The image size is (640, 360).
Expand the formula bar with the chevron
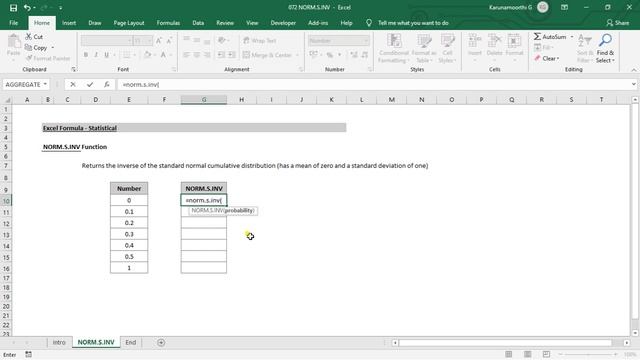633,84
